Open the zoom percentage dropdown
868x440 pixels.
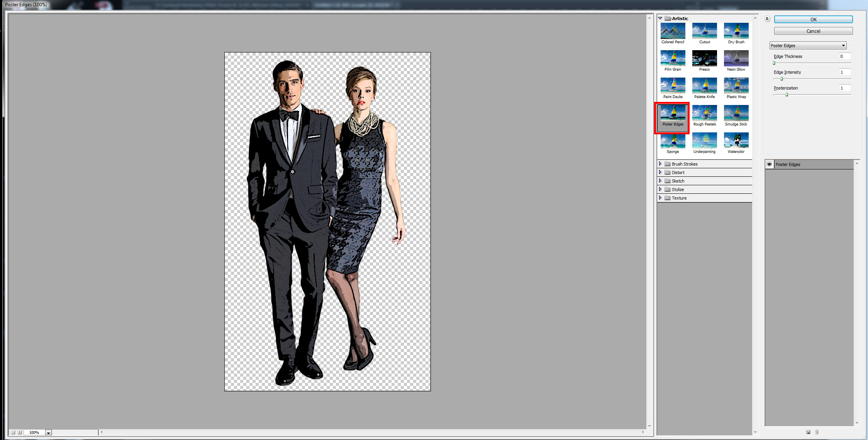pyautogui.click(x=48, y=433)
